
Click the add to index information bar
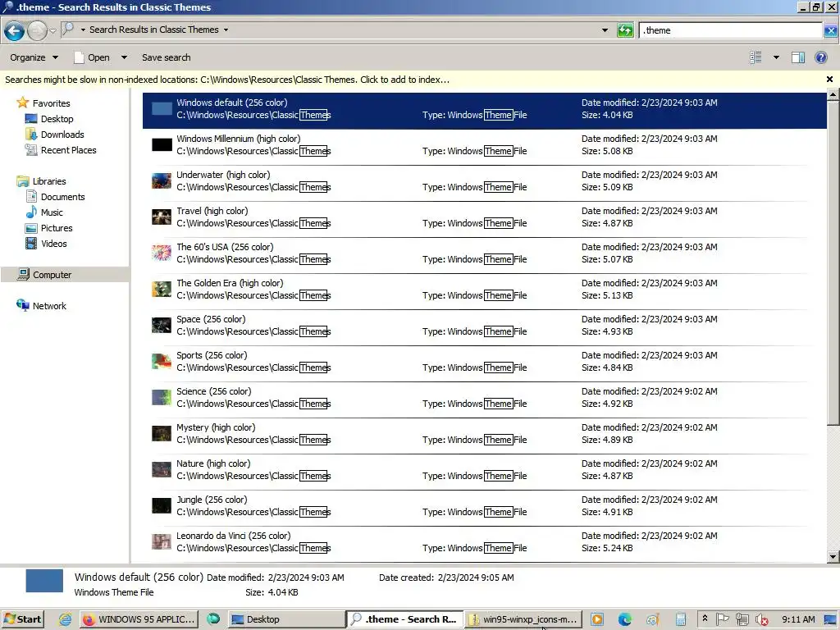[x=227, y=80]
